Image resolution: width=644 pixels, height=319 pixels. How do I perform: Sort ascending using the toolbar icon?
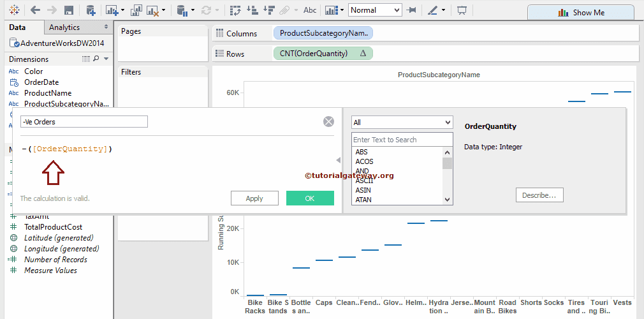(x=252, y=10)
